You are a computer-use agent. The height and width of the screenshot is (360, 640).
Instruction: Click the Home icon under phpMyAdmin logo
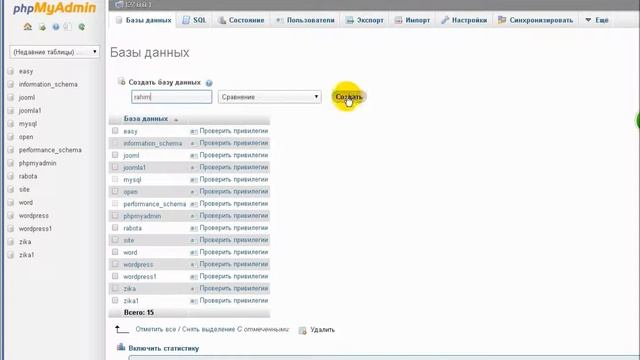[28, 27]
